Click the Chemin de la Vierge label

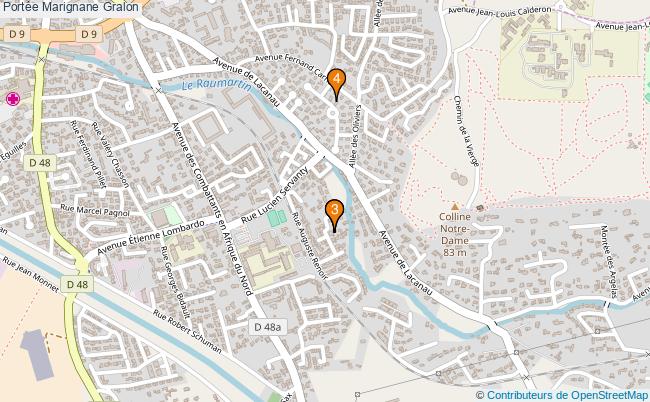467,131
